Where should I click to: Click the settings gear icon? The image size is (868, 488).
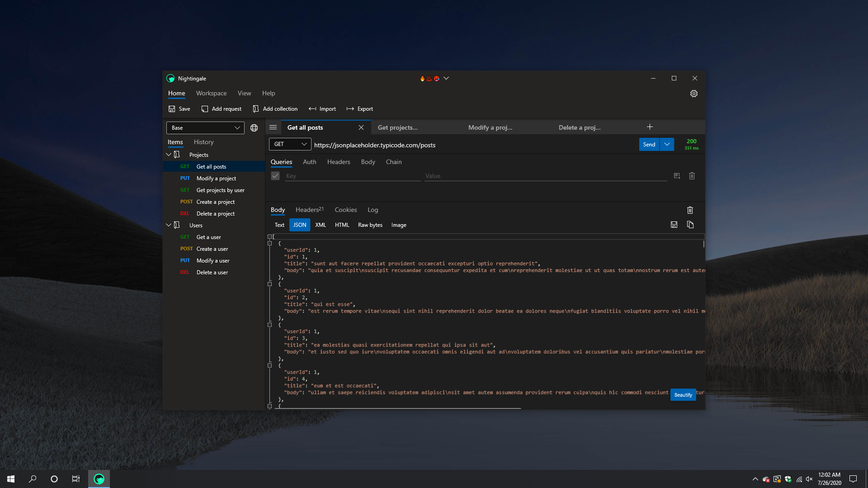coord(693,93)
